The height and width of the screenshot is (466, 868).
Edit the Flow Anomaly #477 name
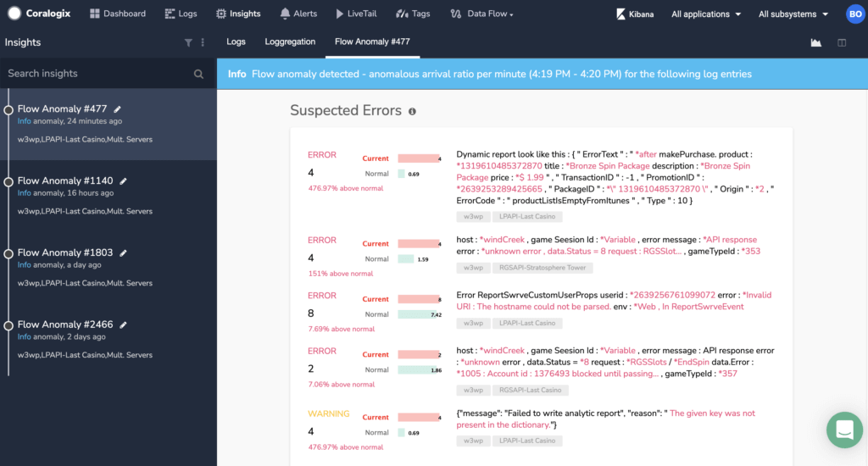[x=117, y=109]
